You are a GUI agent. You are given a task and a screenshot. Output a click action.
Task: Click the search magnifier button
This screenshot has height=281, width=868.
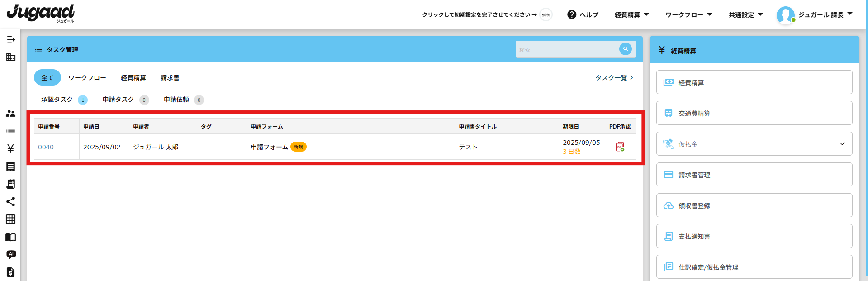click(x=625, y=49)
